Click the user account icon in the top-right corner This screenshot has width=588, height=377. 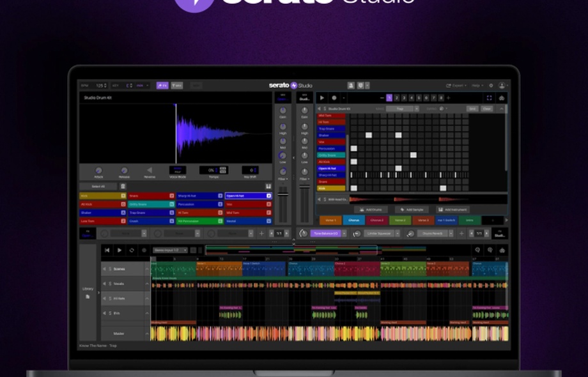[x=502, y=85]
